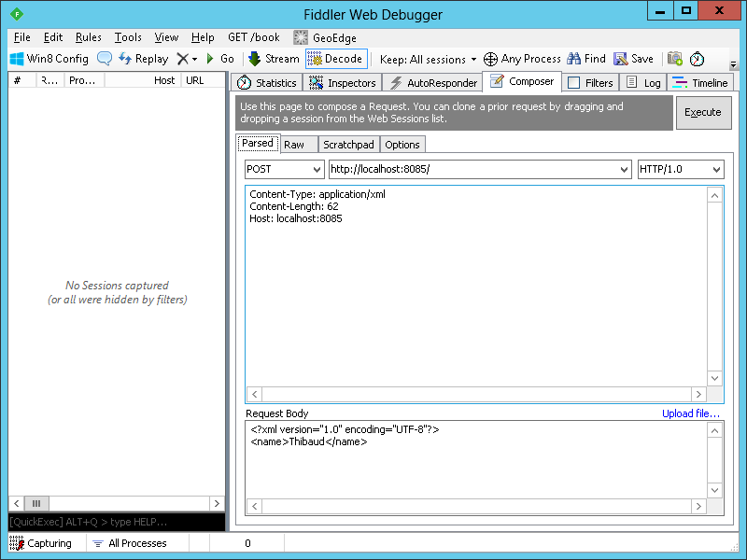Click the Save toolbar icon
The image size is (747, 560).
click(x=621, y=59)
